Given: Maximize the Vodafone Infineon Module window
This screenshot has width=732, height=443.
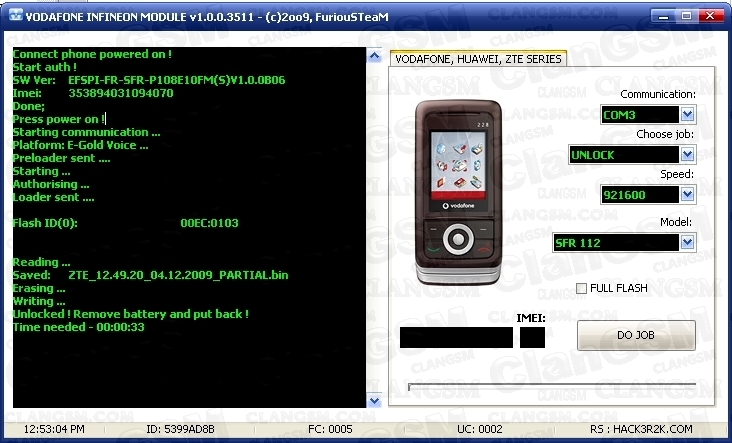Looking at the screenshot, I should (x=686, y=16).
